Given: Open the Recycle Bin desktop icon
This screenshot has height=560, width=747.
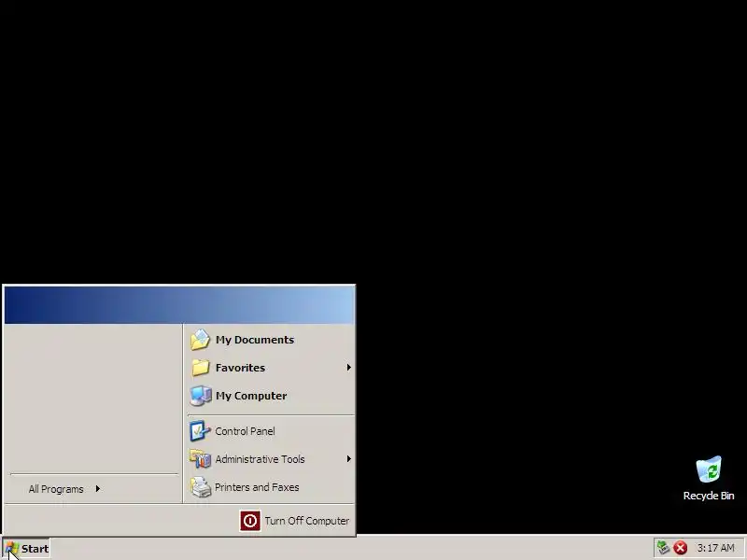Looking at the screenshot, I should click(709, 469).
